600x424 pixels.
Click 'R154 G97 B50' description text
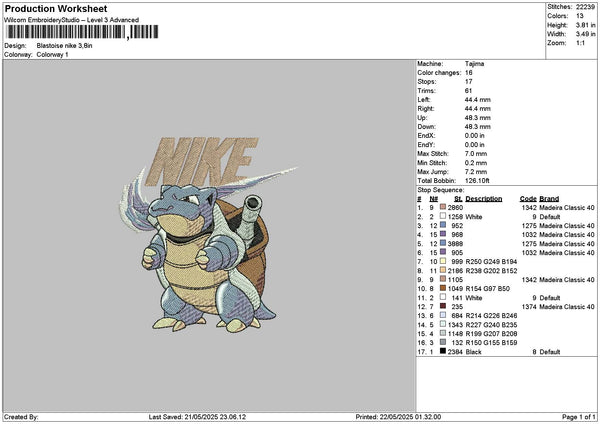click(x=488, y=289)
